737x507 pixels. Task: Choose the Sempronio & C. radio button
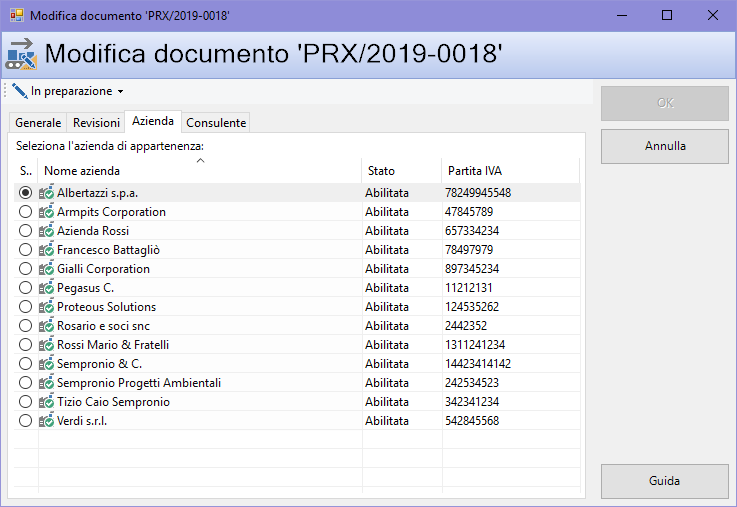point(25,364)
